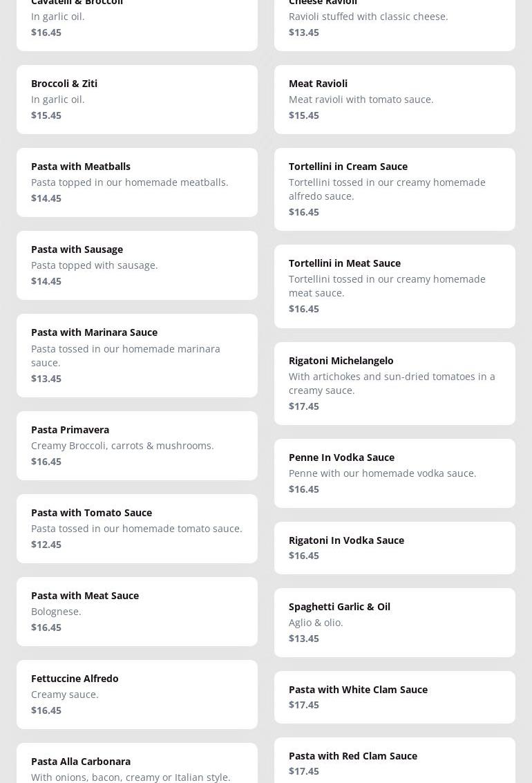Select the Meat Ravioli dish card
Screen dimensions: 532x783
click(x=395, y=100)
